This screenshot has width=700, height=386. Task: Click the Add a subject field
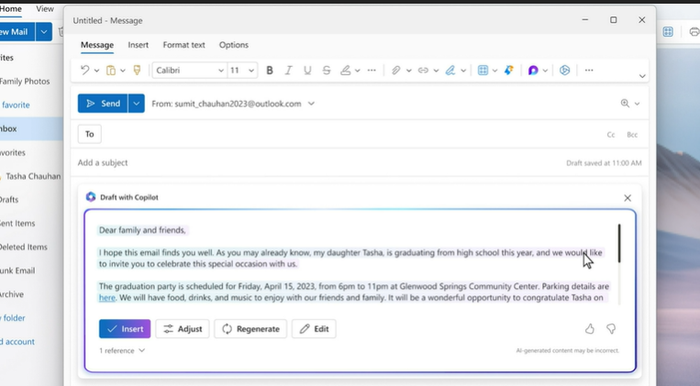312,163
